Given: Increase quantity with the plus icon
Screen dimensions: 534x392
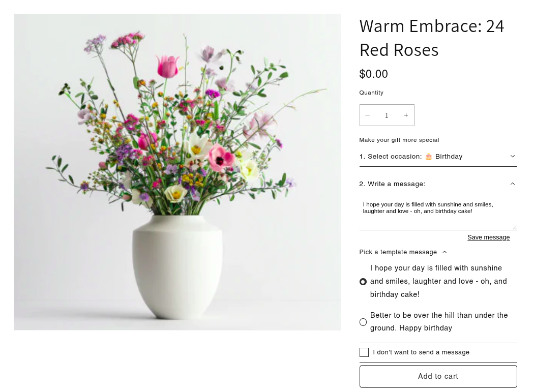Looking at the screenshot, I should click(406, 115).
